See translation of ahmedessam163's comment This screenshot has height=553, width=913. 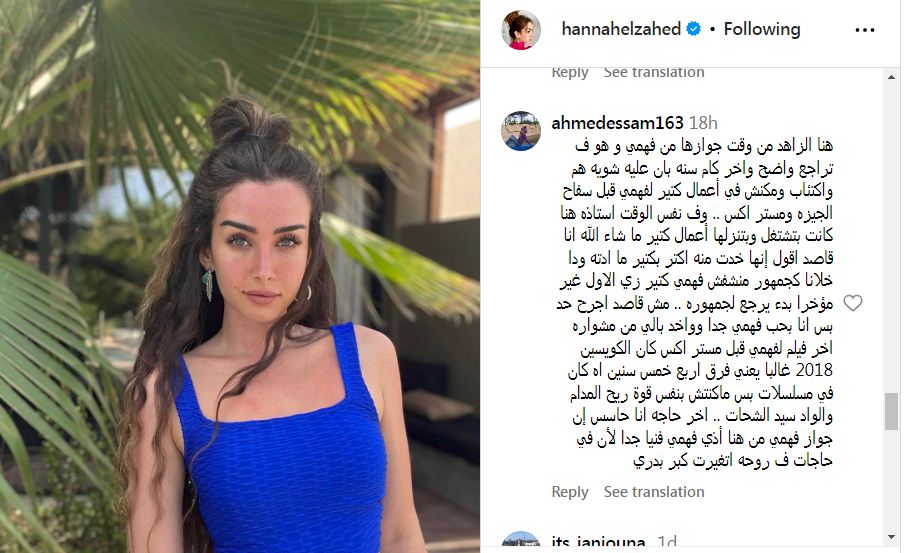coord(654,492)
